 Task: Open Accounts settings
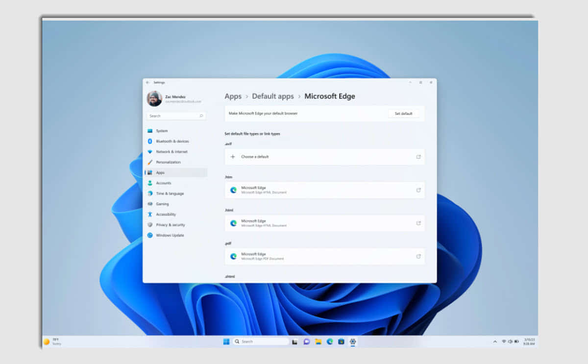click(176, 183)
